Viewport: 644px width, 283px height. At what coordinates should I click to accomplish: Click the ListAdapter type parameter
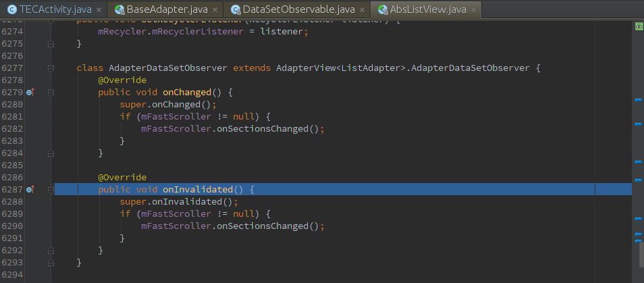371,68
